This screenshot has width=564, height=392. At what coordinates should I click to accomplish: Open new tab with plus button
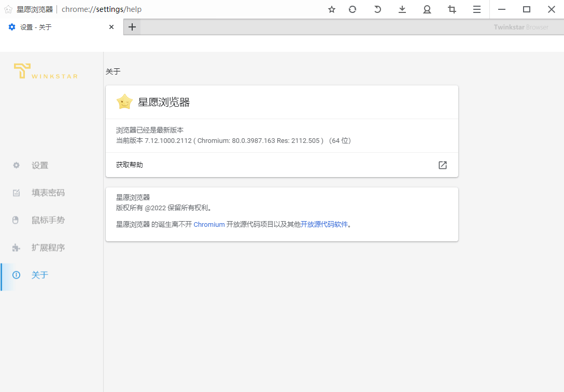pyautogui.click(x=132, y=27)
